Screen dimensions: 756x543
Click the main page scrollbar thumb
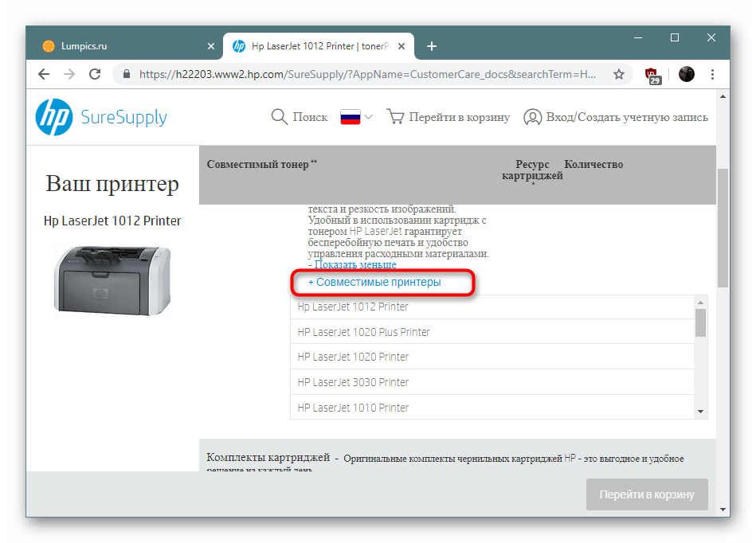pos(723,228)
